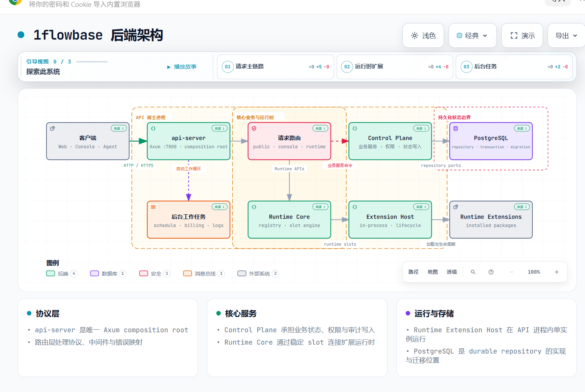Toggle the 数据库 legend filter
Viewport: 585px width, 392px height.
(108, 274)
